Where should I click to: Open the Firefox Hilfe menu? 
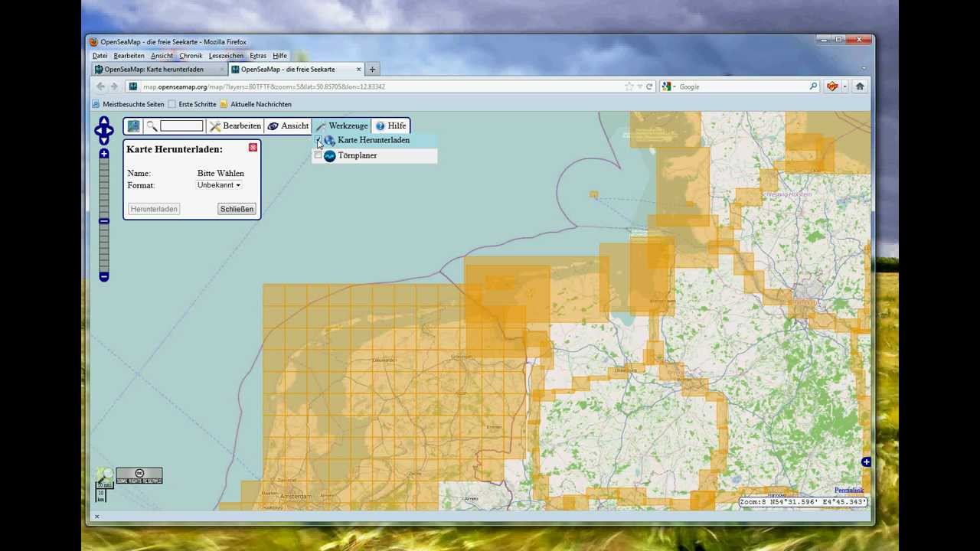(x=279, y=56)
